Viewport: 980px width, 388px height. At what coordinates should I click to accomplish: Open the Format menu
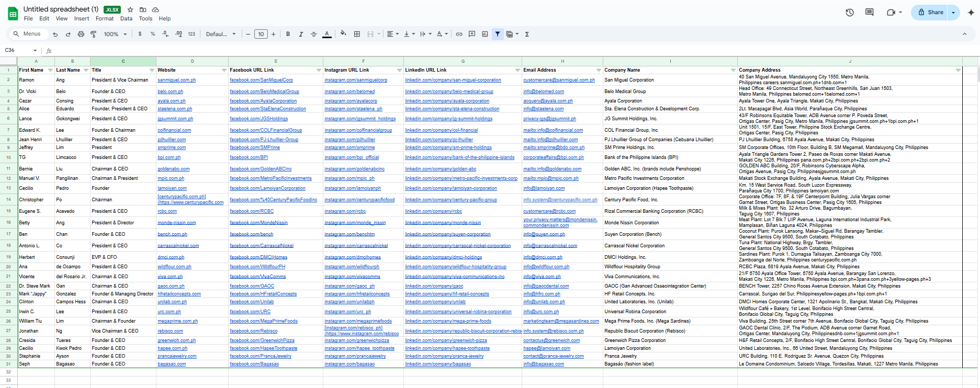click(105, 18)
